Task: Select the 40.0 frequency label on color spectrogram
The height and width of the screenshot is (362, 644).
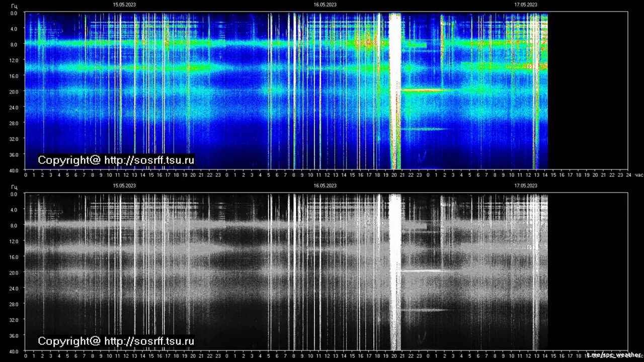Action: coord(14,170)
